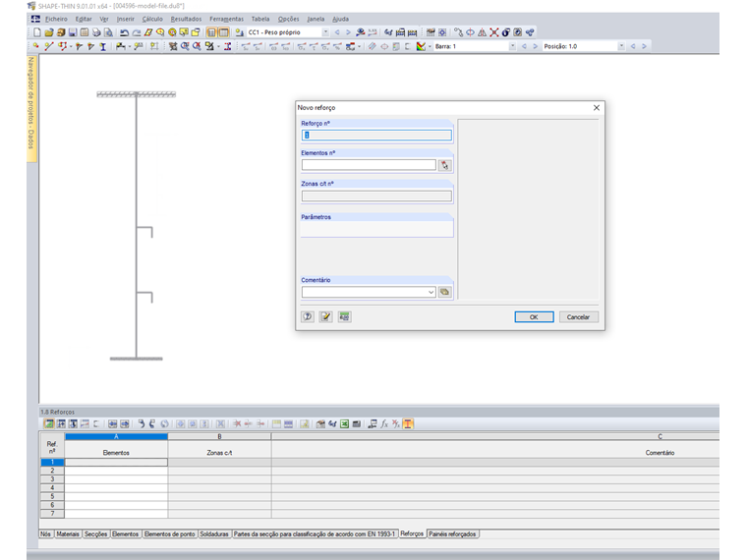Open the Ferramentas menu
This screenshot has width=747, height=560.
(x=226, y=19)
